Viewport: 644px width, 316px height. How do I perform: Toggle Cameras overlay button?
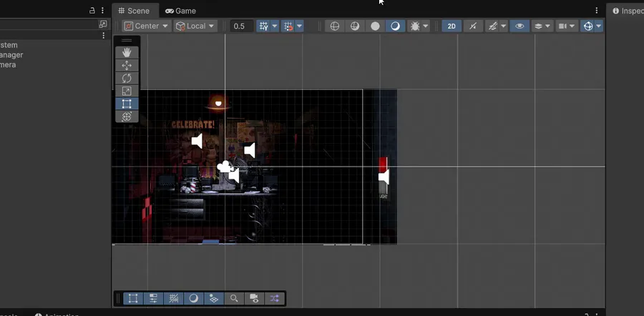pyautogui.click(x=254, y=298)
